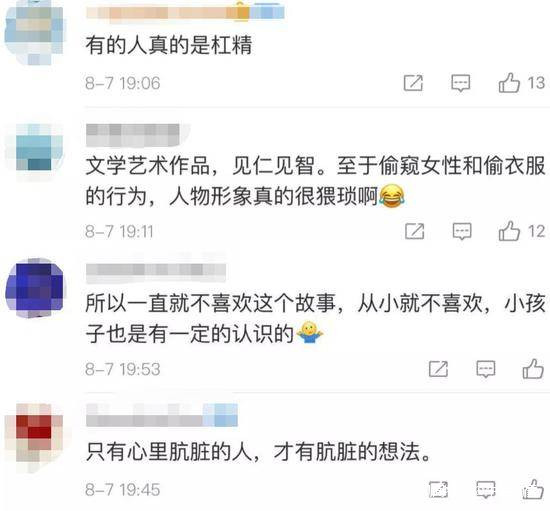Like the comment posted at 19:11
This screenshot has width=550, height=511.
509,231
